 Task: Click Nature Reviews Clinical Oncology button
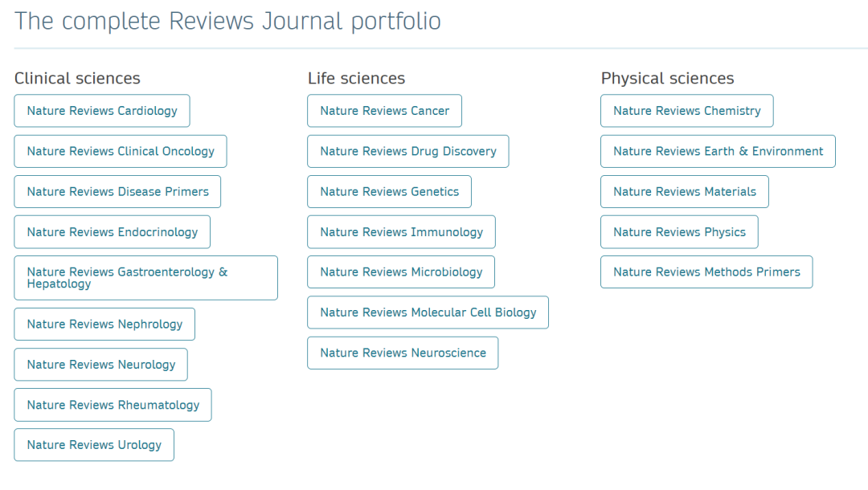[121, 151]
